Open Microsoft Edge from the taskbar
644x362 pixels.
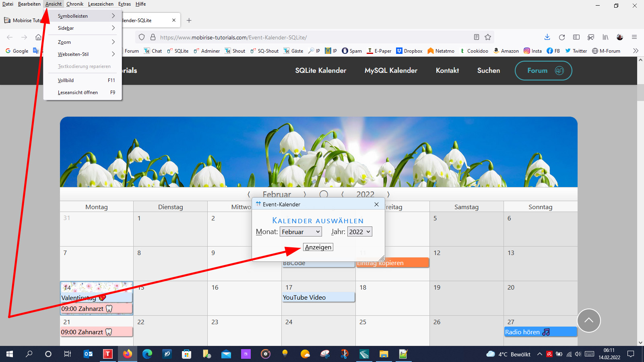[x=147, y=354]
